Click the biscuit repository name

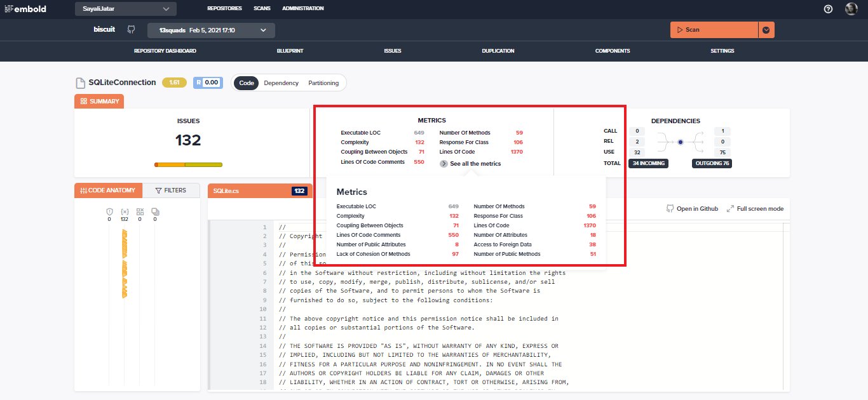(104, 29)
